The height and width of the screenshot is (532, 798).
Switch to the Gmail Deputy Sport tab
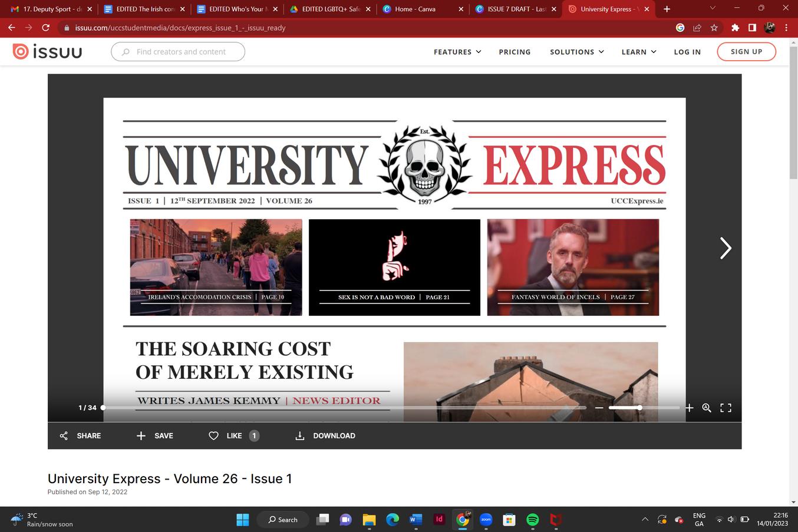coord(52,9)
